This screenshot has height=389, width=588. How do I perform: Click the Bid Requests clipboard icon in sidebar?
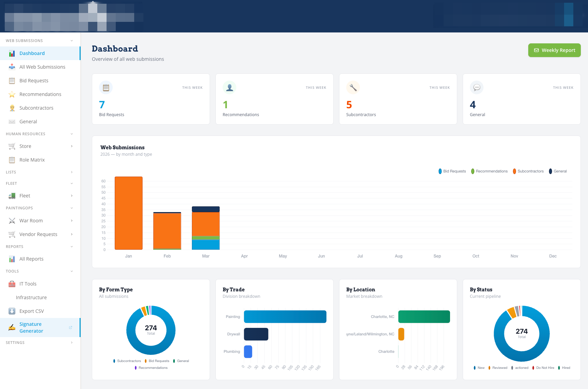[x=12, y=81]
